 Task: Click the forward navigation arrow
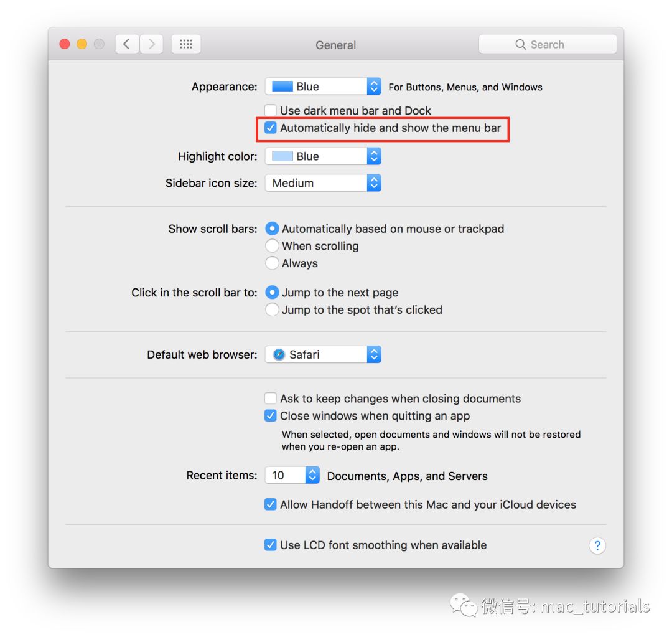click(x=151, y=44)
